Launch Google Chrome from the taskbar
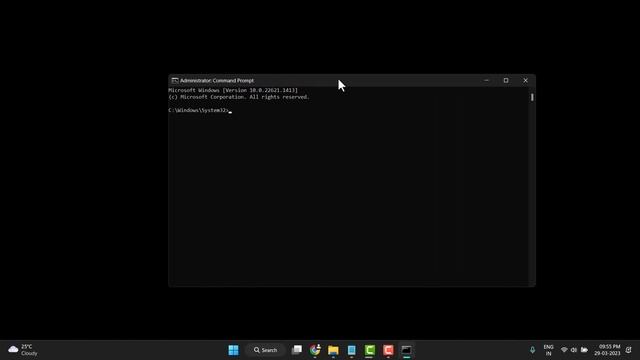The height and width of the screenshot is (360, 640). point(315,350)
